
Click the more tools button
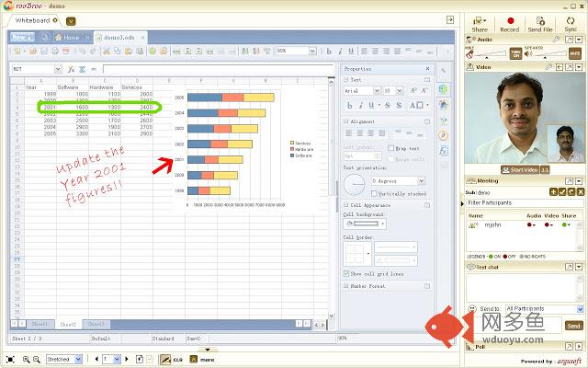click(202, 360)
